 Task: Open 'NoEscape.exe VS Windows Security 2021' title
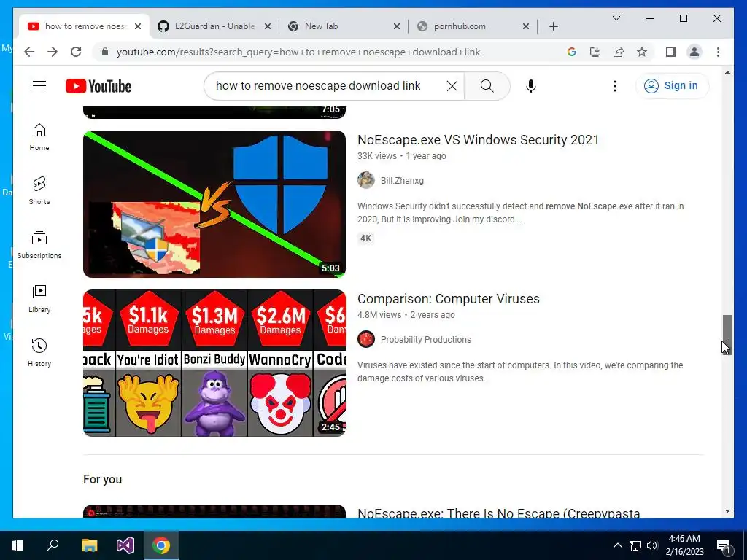coord(478,139)
